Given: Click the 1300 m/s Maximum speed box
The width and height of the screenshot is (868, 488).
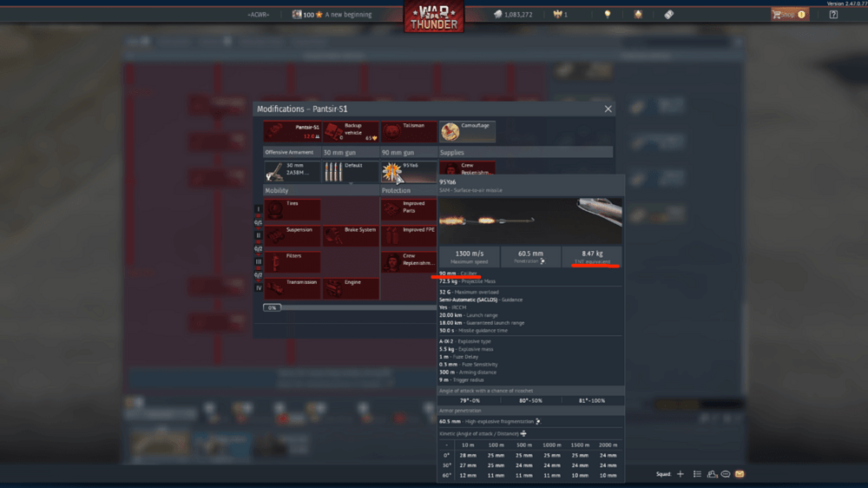Looking at the screenshot, I should (469, 257).
